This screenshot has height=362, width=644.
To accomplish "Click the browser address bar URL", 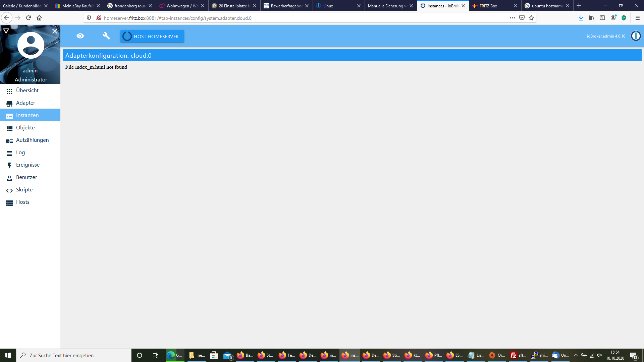I will [x=178, y=18].
